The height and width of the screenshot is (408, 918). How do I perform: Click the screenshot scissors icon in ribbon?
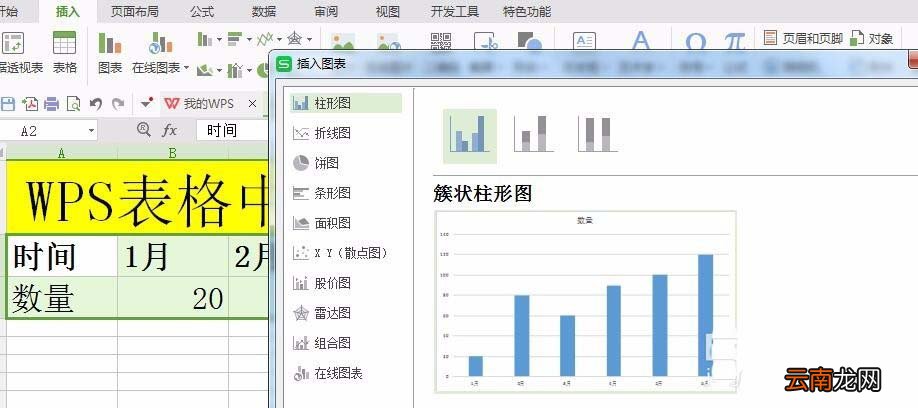(486, 41)
